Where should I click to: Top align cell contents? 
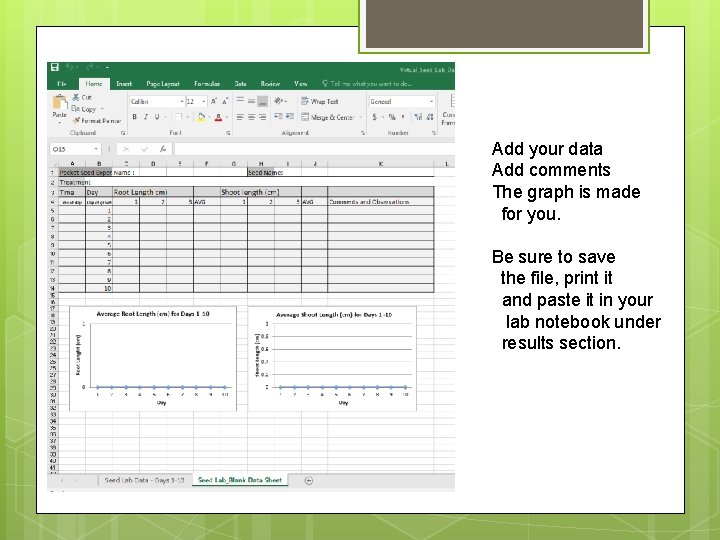pos(240,101)
